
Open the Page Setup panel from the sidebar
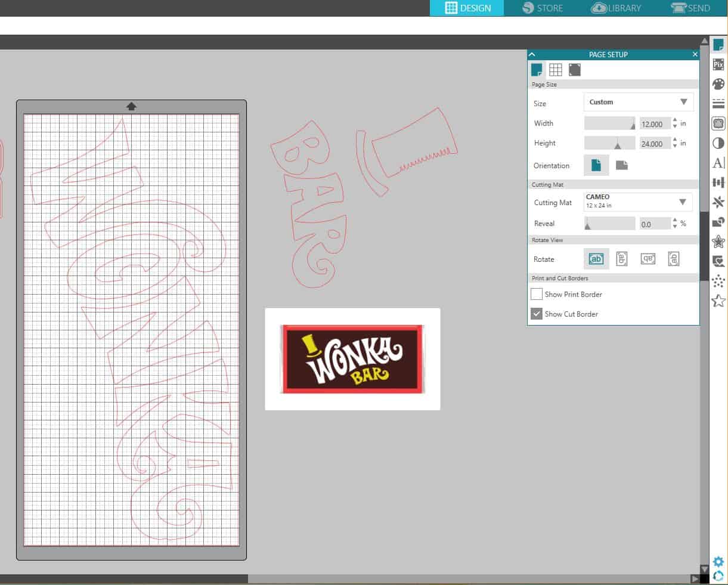tap(718, 45)
